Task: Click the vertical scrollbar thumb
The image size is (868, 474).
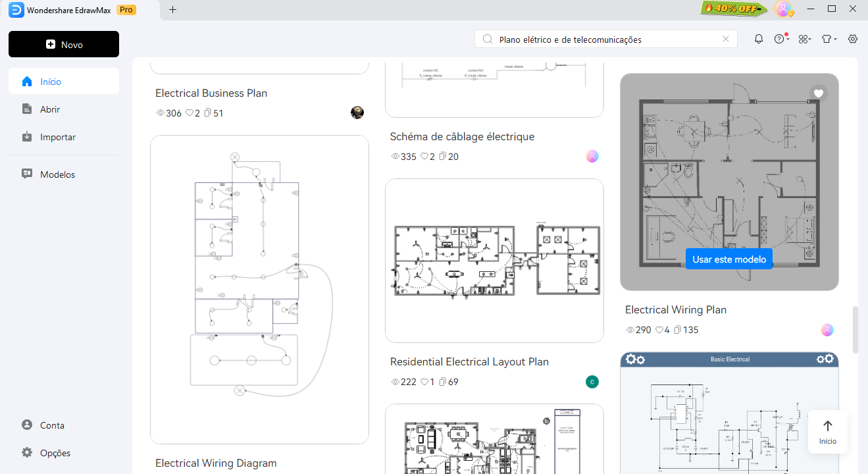Action: point(855,329)
